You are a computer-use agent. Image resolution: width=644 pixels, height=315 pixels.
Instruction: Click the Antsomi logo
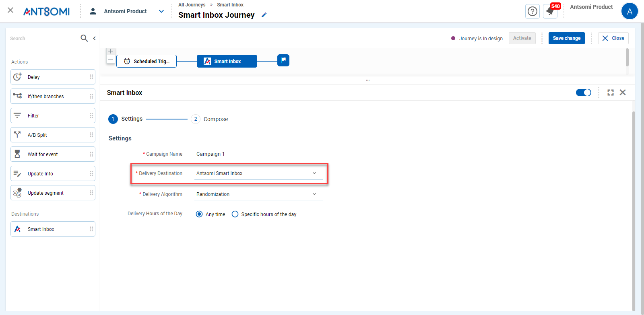coord(46,11)
